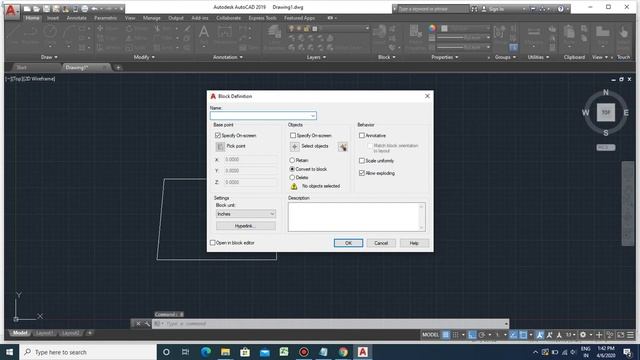Click the New drawing icon in the Quick Access toolbar

[27, 9]
